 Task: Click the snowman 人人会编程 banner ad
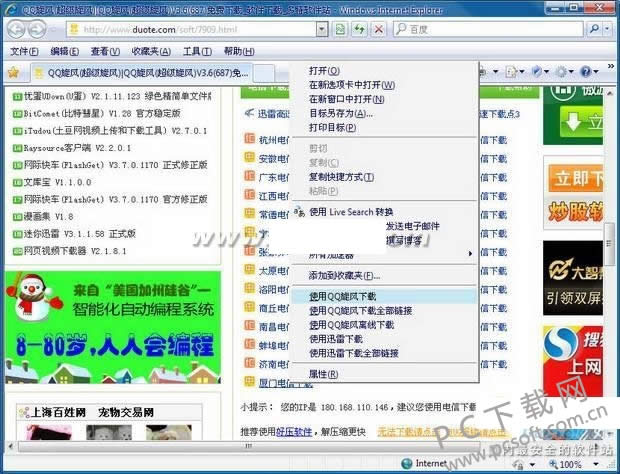113,327
